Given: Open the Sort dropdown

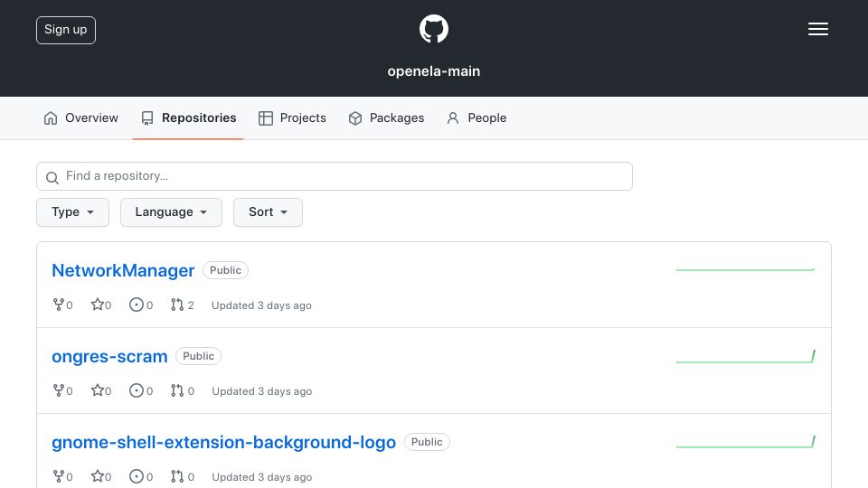Looking at the screenshot, I should click(x=268, y=212).
